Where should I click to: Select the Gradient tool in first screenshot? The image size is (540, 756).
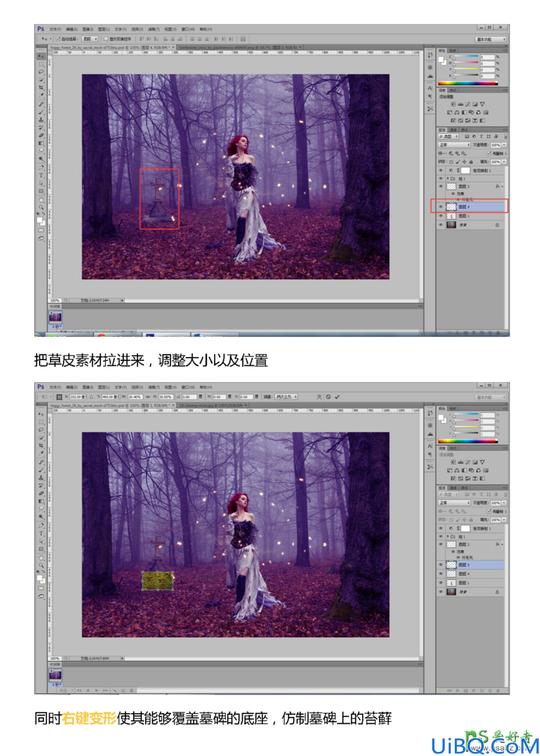[x=41, y=143]
